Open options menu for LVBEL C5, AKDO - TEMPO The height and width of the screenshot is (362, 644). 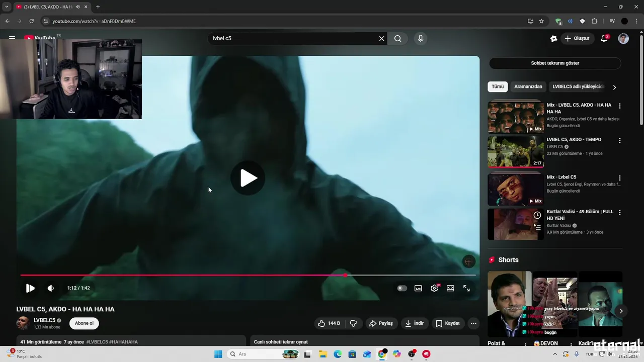620,141
